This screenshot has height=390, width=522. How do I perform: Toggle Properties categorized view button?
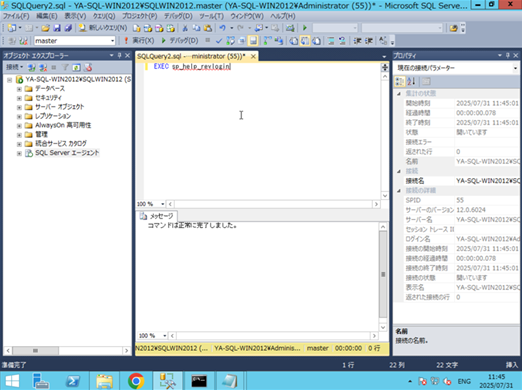(399, 81)
